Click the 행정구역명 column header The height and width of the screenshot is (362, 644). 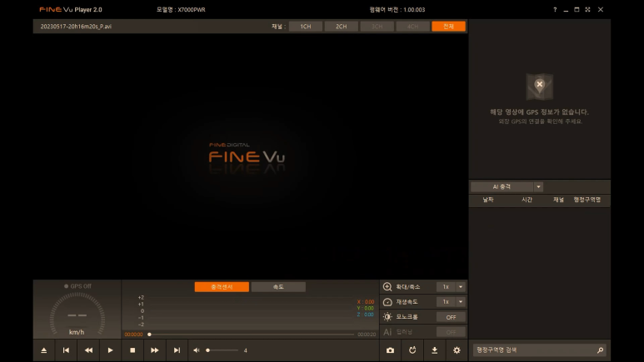[587, 200]
